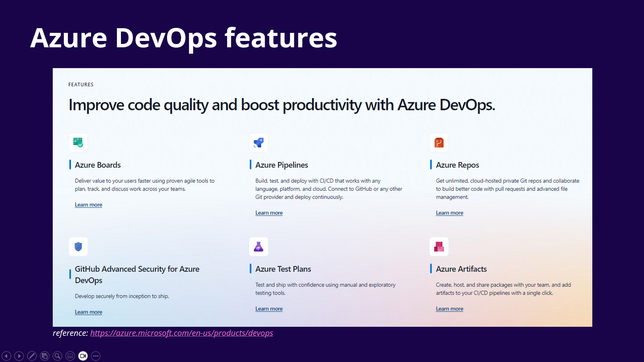Click the Azure Test Plans flask icon
The height and width of the screenshot is (362, 644).
tap(259, 247)
